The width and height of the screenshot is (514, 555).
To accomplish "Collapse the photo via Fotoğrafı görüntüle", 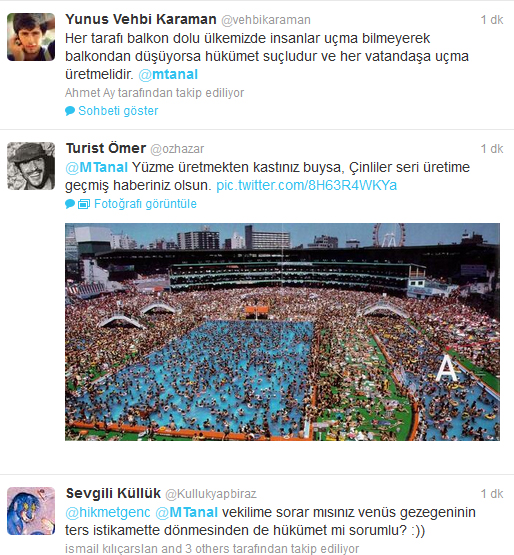I will (145, 204).
